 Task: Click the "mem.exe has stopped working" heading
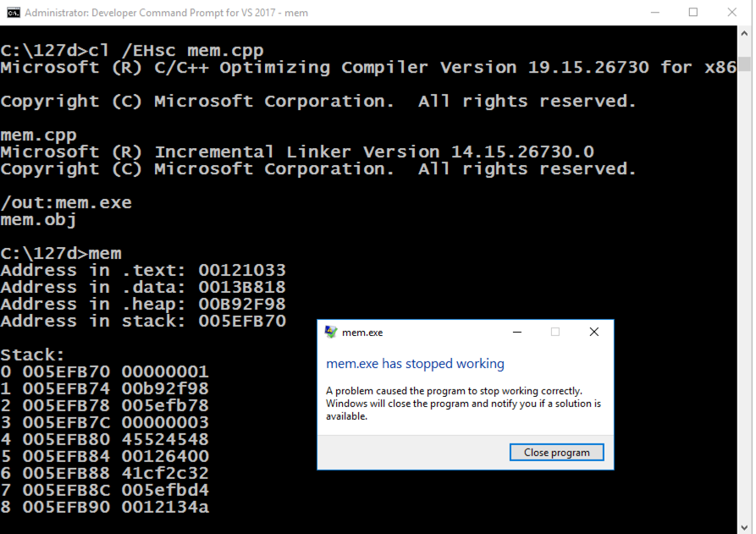(x=415, y=364)
